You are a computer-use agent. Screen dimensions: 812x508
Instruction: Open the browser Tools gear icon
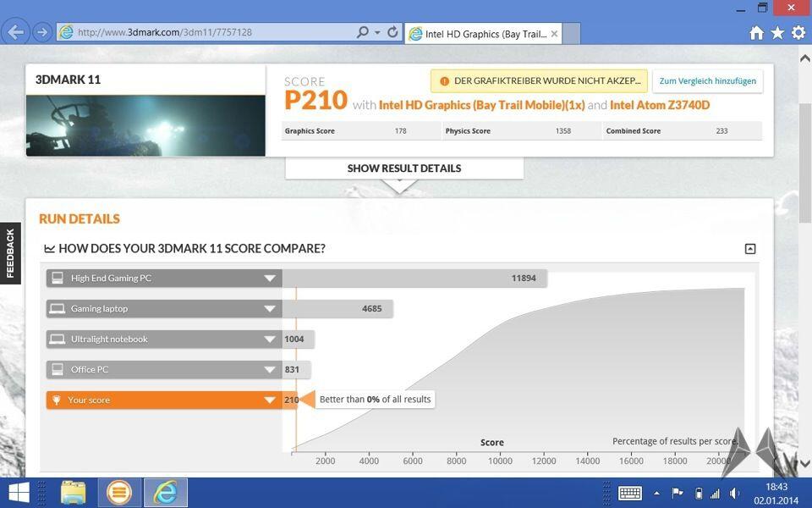[x=798, y=33]
